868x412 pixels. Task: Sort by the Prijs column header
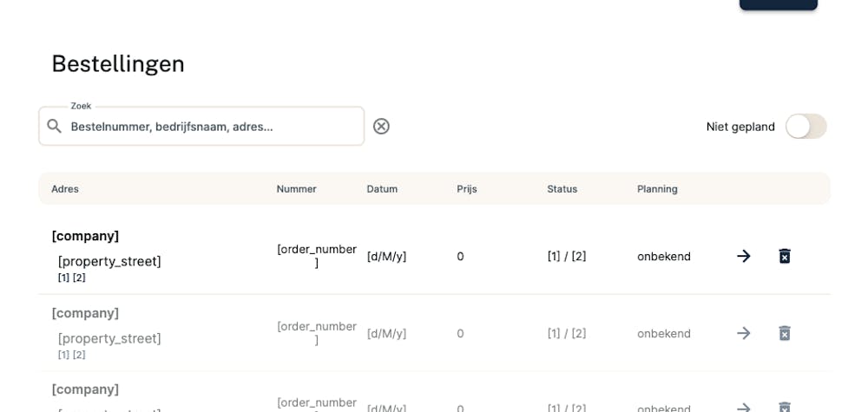pyautogui.click(x=467, y=189)
